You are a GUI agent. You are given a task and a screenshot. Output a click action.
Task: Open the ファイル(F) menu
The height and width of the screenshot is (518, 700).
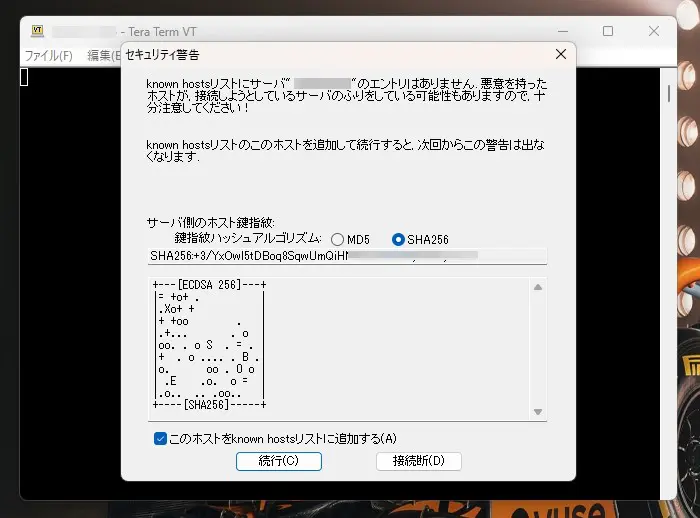click(x=48, y=55)
